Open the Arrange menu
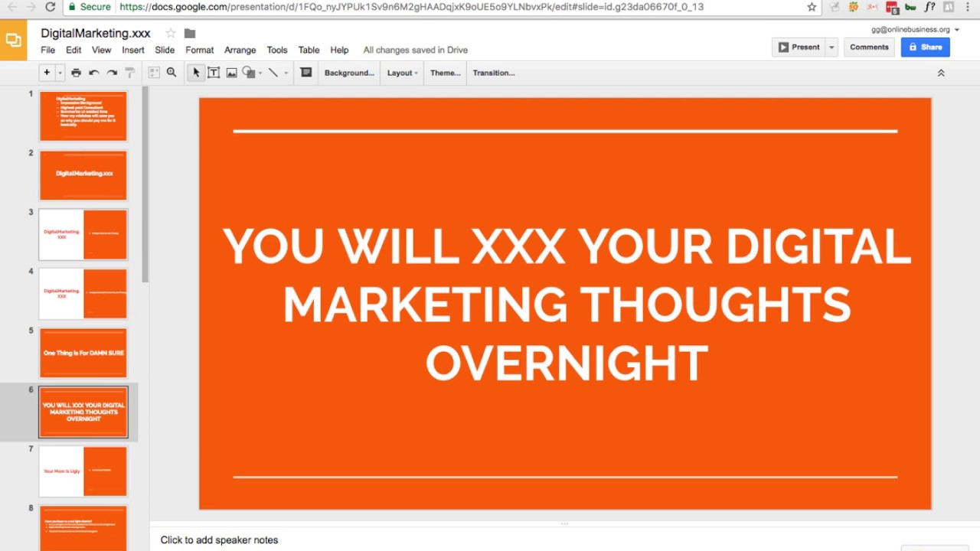 pyautogui.click(x=240, y=50)
